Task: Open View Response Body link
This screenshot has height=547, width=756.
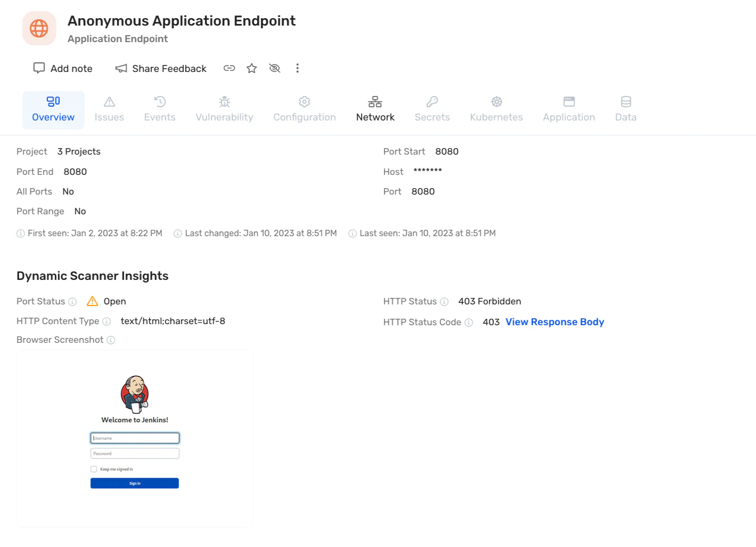Action: [555, 322]
